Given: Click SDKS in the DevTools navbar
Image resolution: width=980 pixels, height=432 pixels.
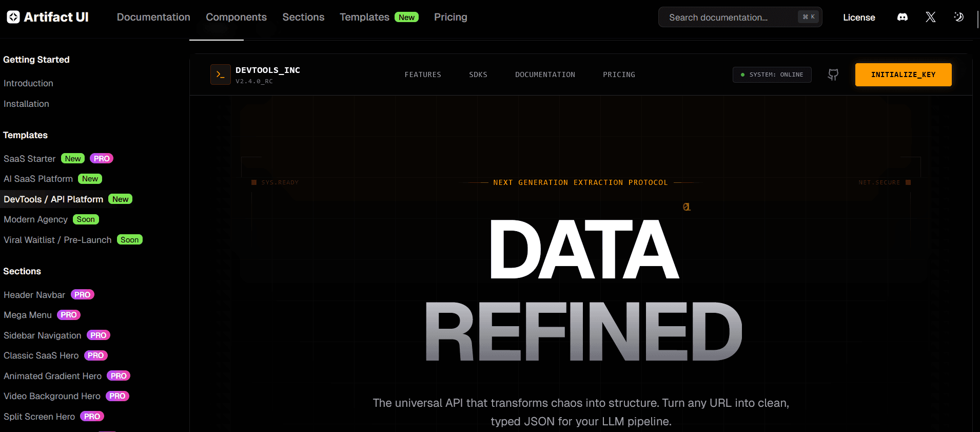Looking at the screenshot, I should 478,74.
